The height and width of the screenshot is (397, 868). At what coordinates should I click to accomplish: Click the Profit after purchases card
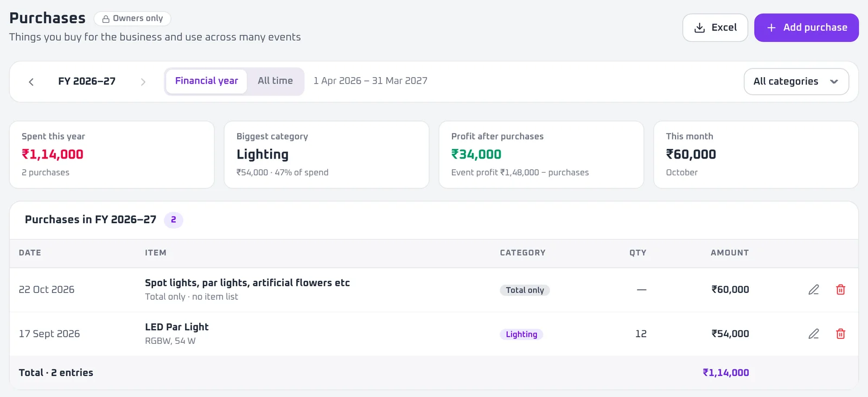(x=541, y=155)
